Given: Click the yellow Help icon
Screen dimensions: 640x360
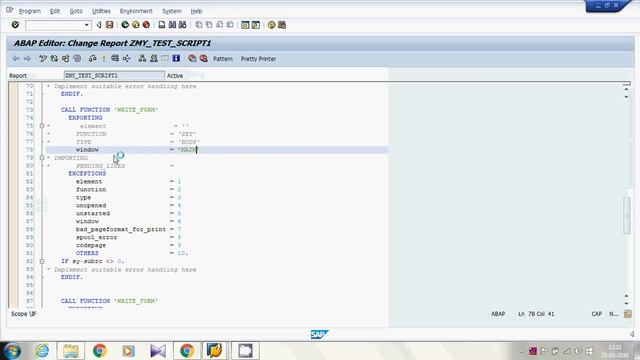Looking at the screenshot, I should [271, 25].
